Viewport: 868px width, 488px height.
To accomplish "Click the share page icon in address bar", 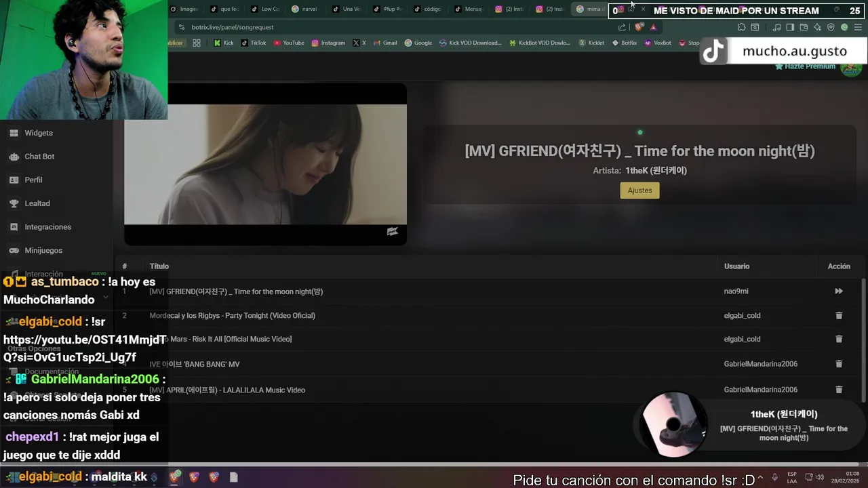I will (x=622, y=27).
